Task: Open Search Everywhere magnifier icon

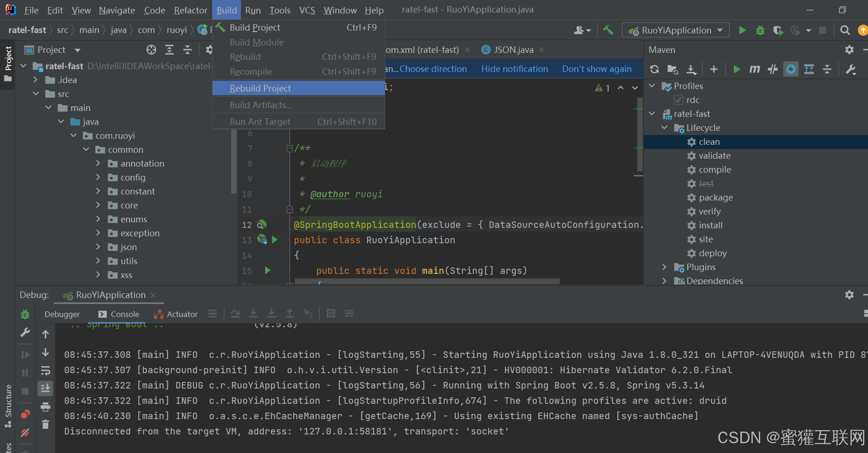Action: pyautogui.click(x=845, y=30)
